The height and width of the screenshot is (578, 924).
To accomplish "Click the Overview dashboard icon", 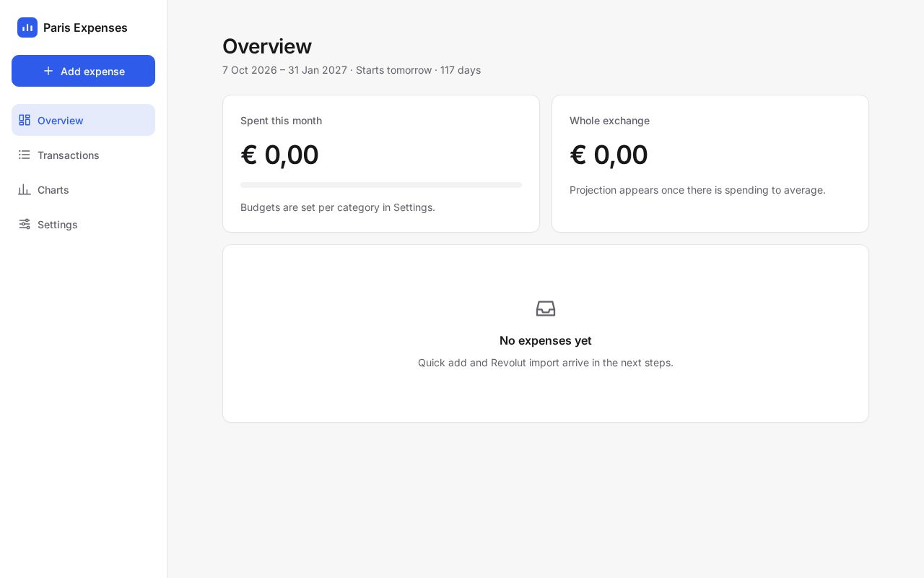I will 25,120.
